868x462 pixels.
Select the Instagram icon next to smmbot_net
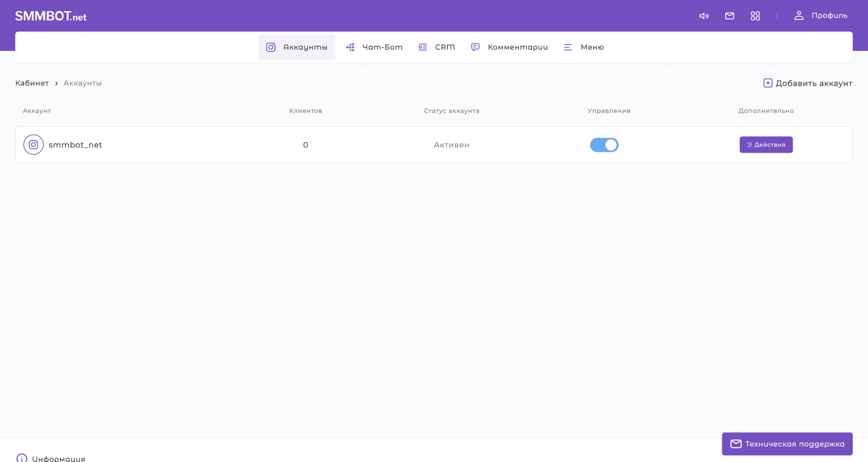(33, 144)
